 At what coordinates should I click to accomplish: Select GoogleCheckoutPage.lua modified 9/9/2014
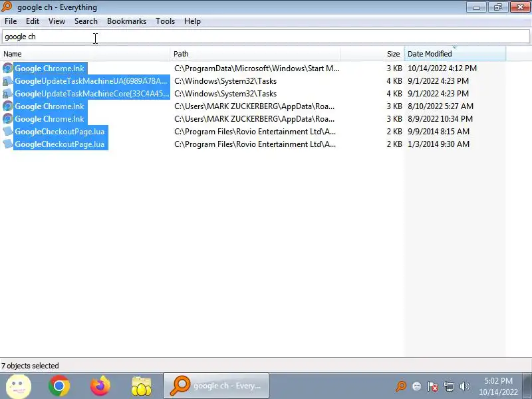click(x=60, y=132)
